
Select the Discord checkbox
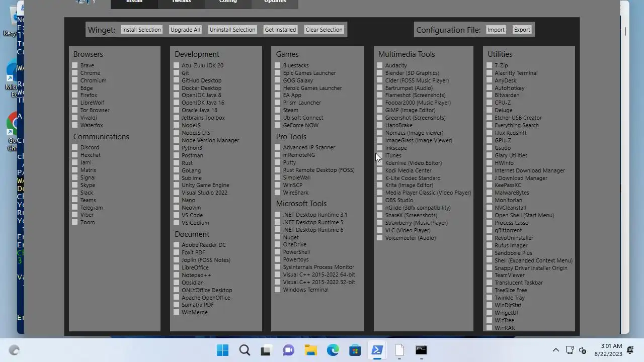click(x=75, y=147)
